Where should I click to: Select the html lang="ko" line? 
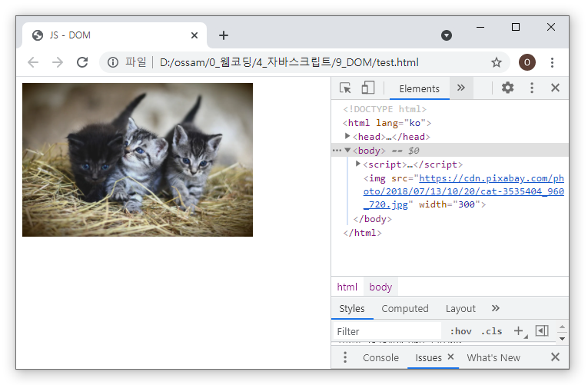[x=387, y=123]
